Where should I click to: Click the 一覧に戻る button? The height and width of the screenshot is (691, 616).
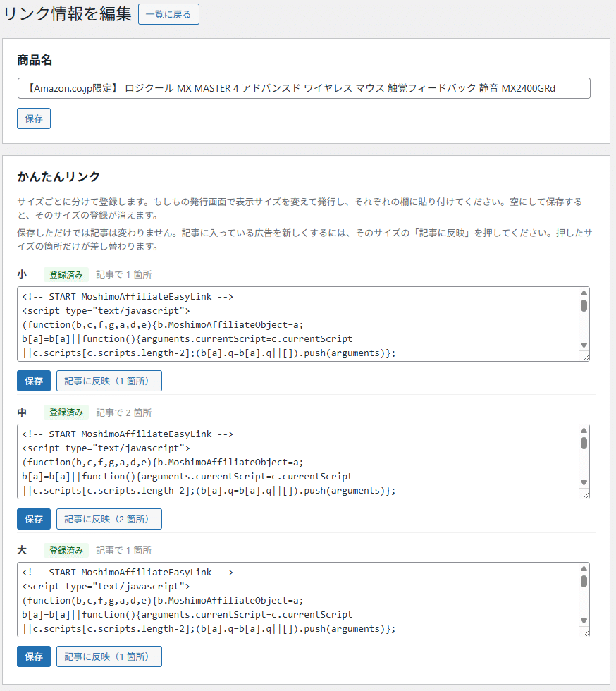pyautogui.click(x=168, y=14)
